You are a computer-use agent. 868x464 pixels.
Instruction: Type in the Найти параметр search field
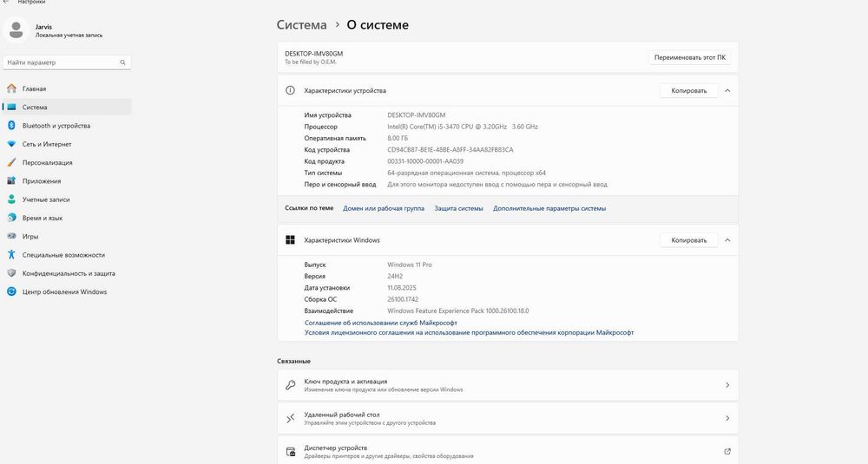(59, 62)
